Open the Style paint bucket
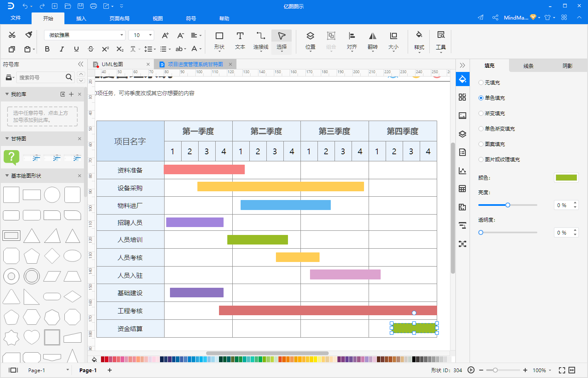Viewport: 588px width, 378px height. click(419, 41)
